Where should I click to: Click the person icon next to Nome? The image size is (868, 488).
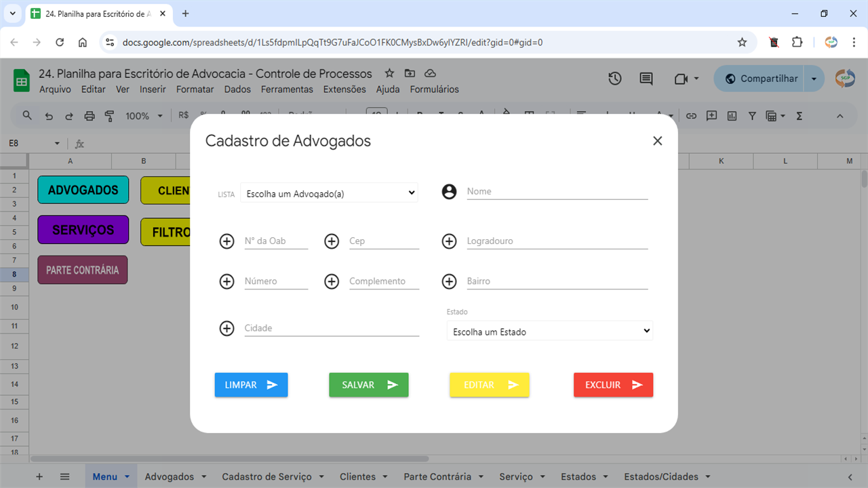pos(449,191)
